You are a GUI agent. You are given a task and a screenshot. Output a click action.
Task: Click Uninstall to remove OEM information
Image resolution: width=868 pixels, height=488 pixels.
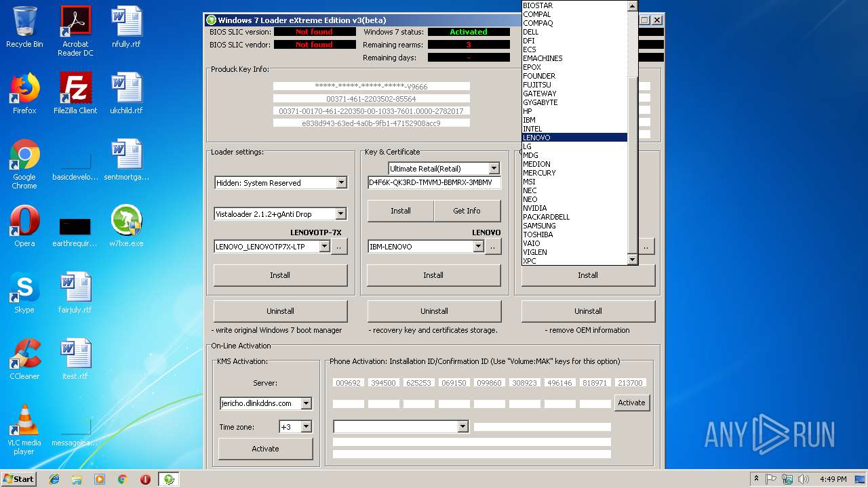[588, 311]
